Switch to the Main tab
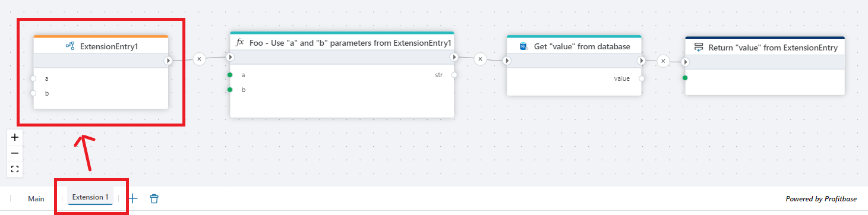 pyautogui.click(x=36, y=199)
